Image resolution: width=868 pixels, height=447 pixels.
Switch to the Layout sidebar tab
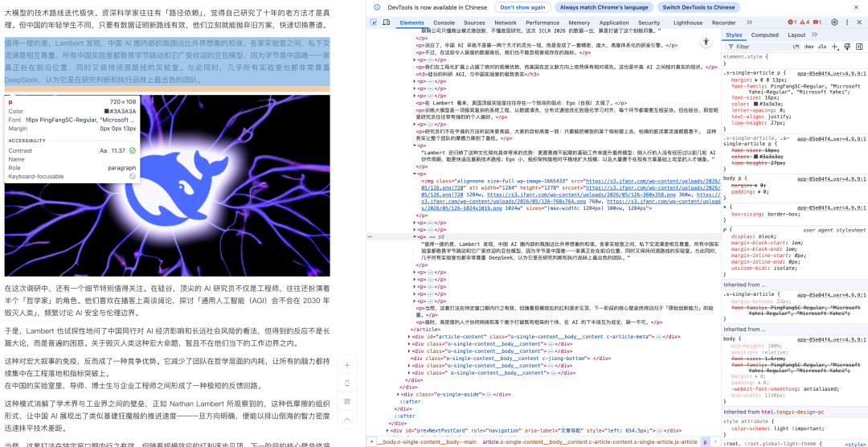(x=796, y=35)
